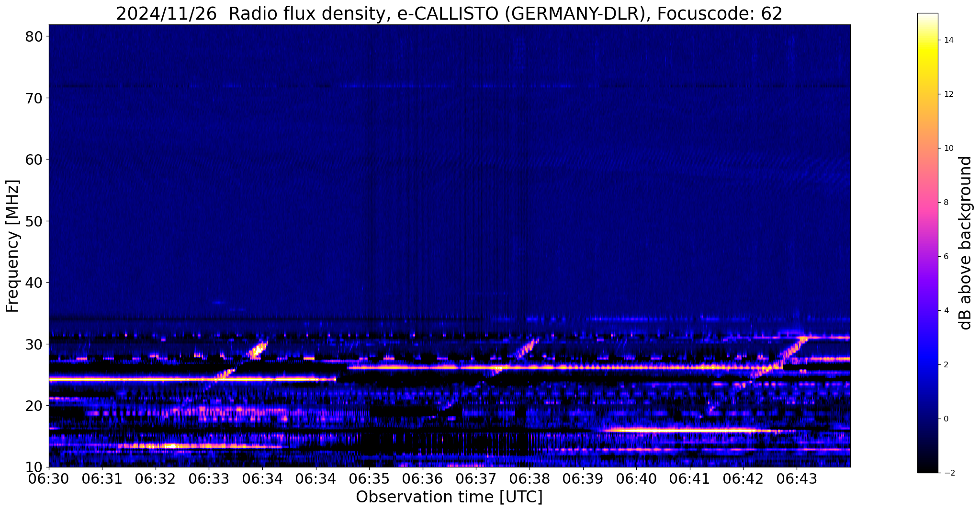Click the colorbar tick label 14
The width and height of the screenshot is (980, 511).
pyautogui.click(x=948, y=40)
